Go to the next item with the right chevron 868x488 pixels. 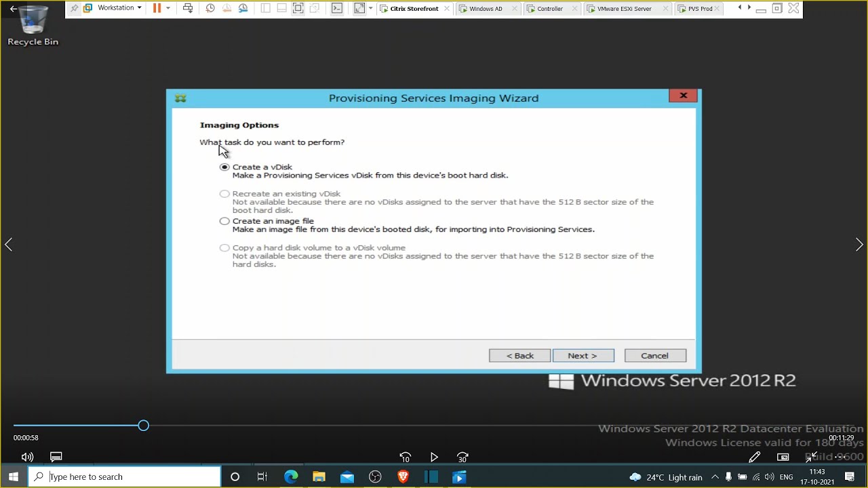(859, 245)
